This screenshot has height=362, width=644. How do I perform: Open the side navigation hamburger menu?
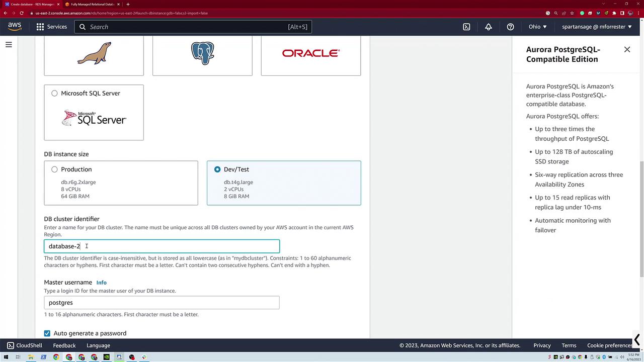(x=9, y=45)
